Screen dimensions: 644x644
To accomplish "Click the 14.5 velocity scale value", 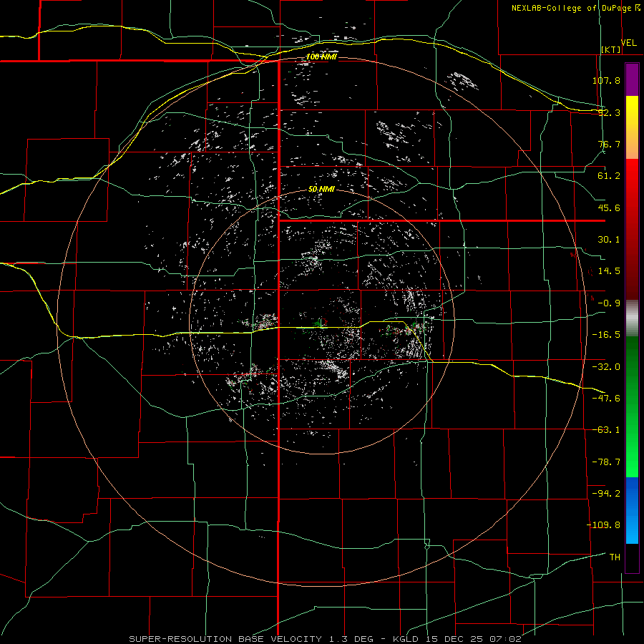I will [609, 271].
